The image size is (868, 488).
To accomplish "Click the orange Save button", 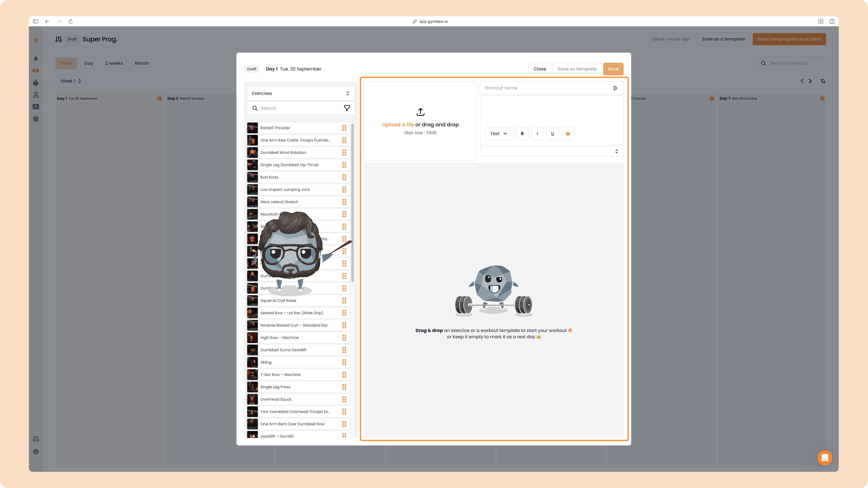I will (x=613, y=69).
